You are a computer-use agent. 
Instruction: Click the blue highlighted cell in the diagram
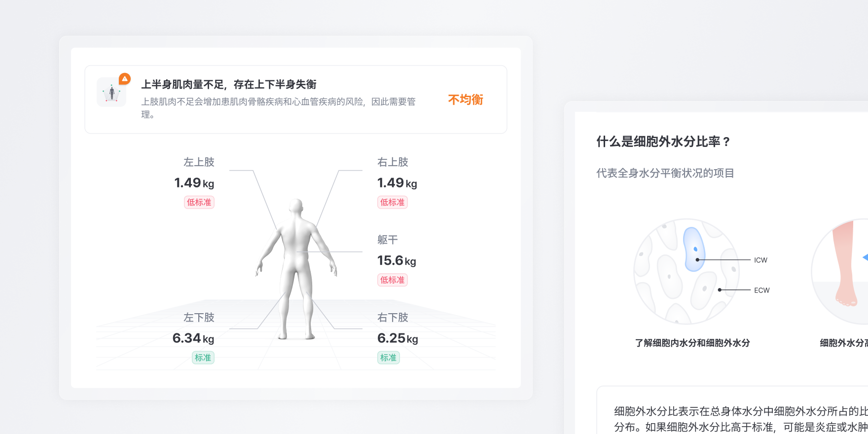[694, 249]
